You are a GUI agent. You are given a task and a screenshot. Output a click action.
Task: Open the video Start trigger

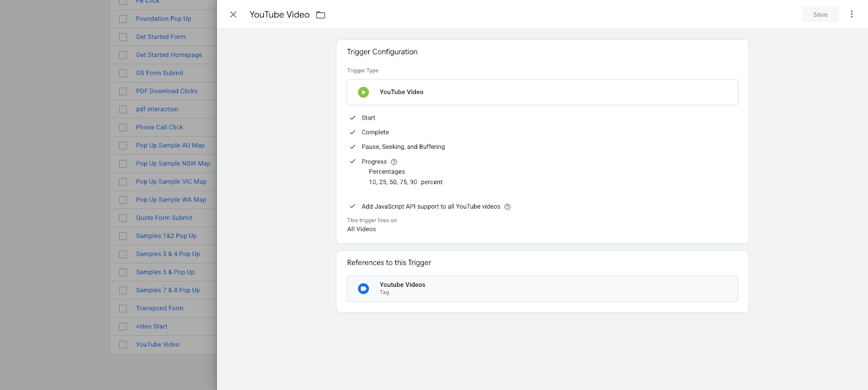coord(151,326)
